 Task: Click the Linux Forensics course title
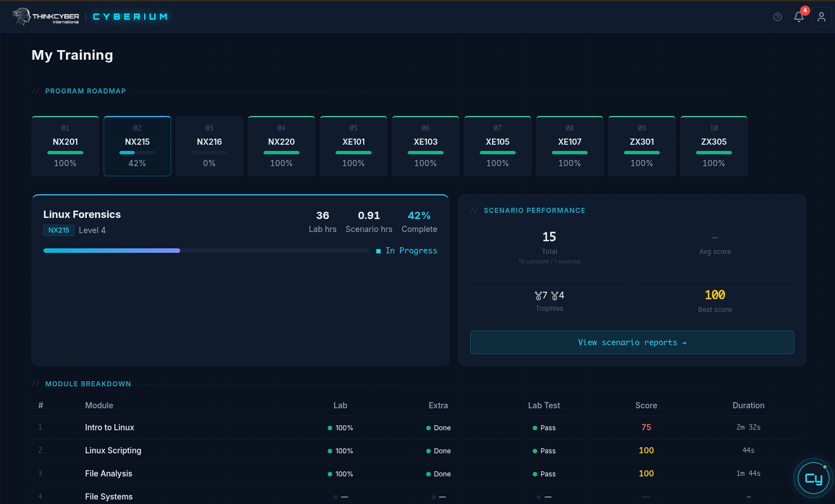82,215
